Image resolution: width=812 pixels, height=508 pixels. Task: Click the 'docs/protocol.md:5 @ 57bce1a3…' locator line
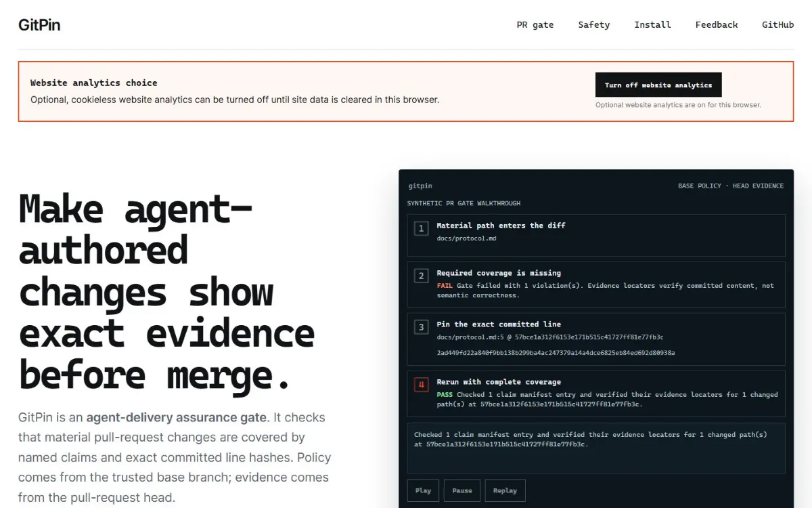(x=550, y=337)
